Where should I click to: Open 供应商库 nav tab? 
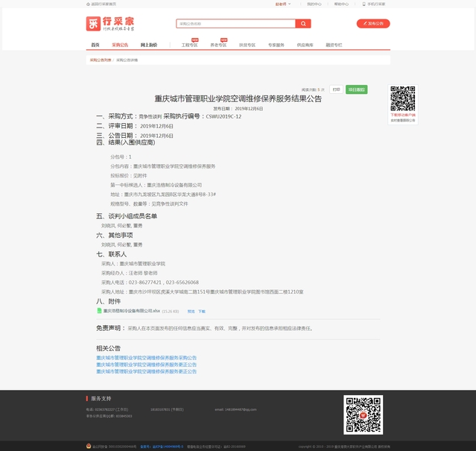pyautogui.click(x=305, y=45)
